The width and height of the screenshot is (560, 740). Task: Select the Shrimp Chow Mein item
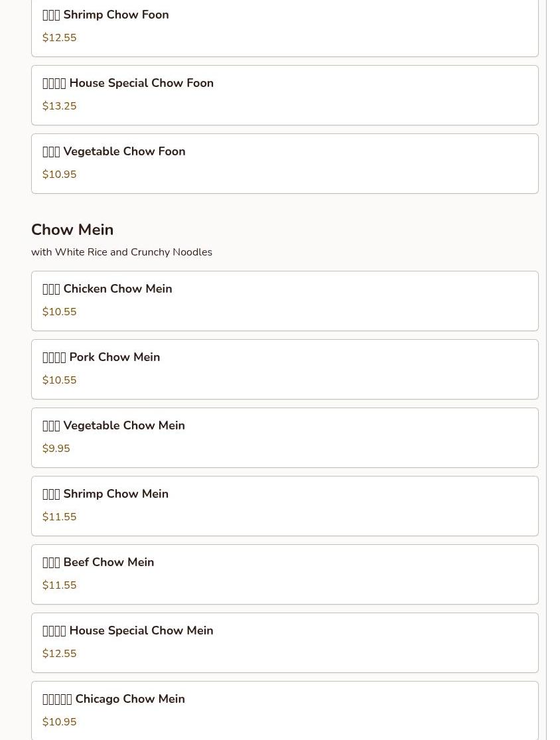[x=285, y=506]
